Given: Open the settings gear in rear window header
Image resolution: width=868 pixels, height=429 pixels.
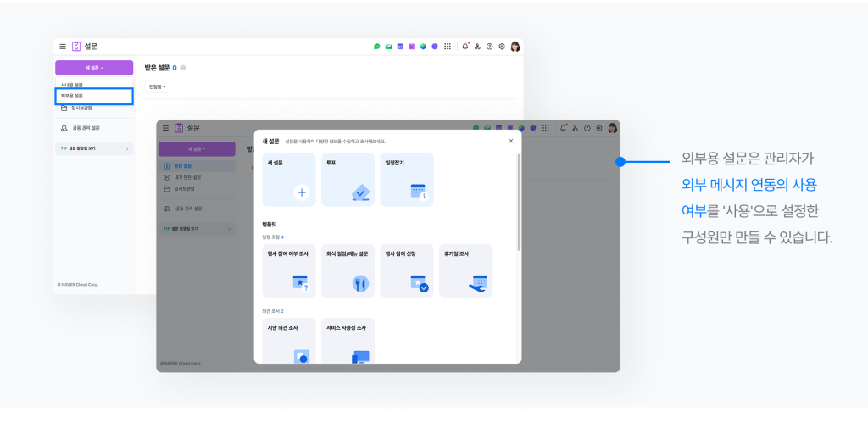Looking at the screenshot, I should tap(502, 47).
